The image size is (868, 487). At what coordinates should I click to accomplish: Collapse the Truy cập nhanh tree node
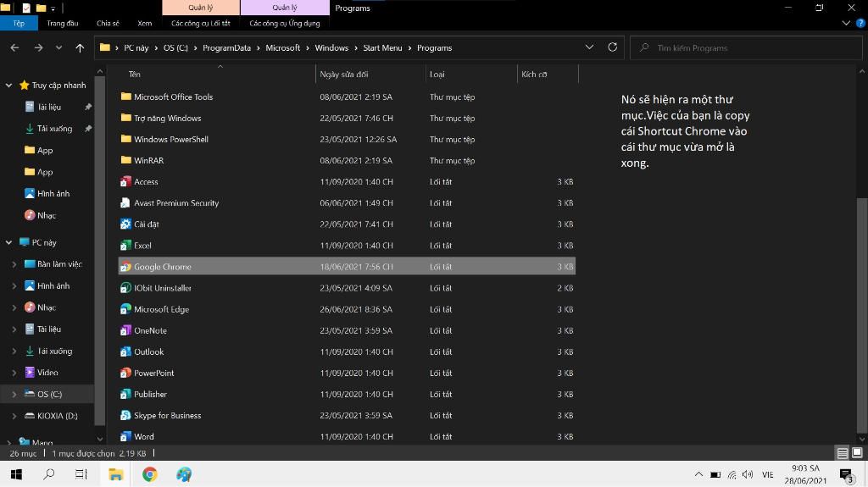(x=8, y=86)
